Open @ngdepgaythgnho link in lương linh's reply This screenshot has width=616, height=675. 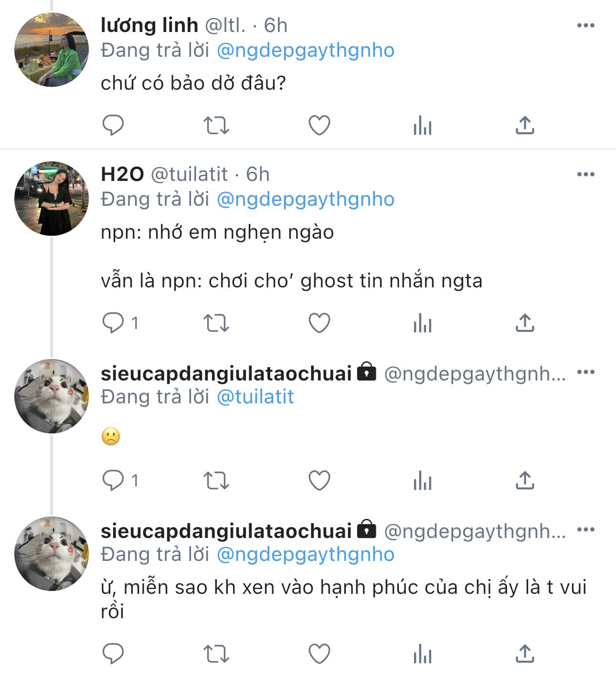tap(306, 51)
